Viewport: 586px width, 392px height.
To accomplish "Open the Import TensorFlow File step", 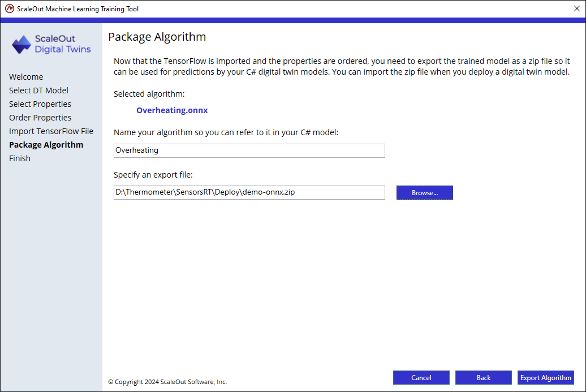I will 51,131.
